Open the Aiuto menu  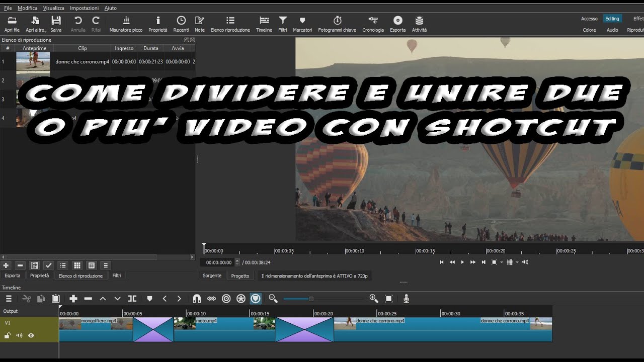pos(110,8)
